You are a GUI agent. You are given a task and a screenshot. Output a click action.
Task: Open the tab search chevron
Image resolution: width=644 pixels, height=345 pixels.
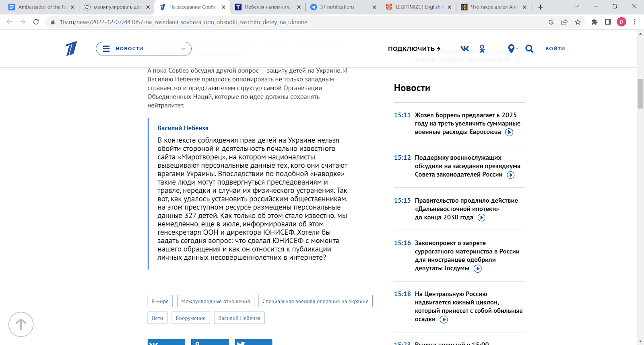coord(576,6)
